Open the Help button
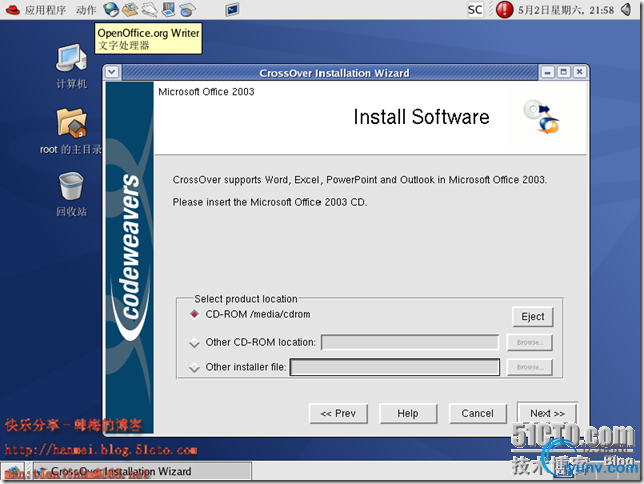 pos(408,413)
